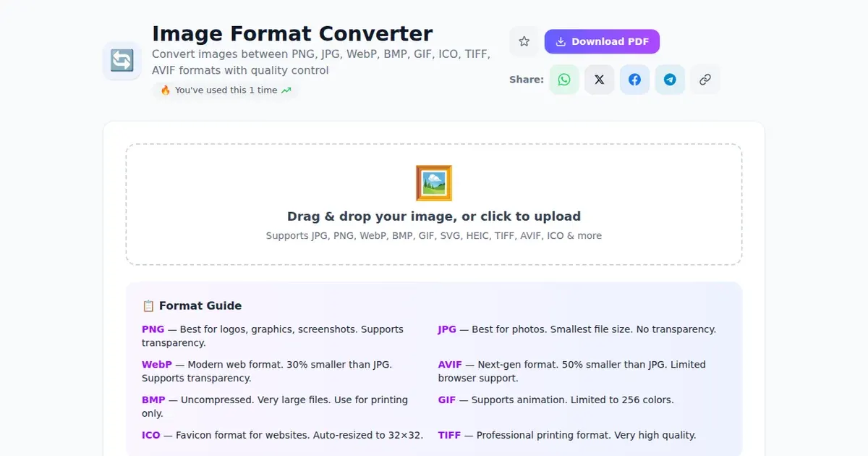Click the "Share:" label
This screenshot has width=868, height=456.
click(x=527, y=80)
